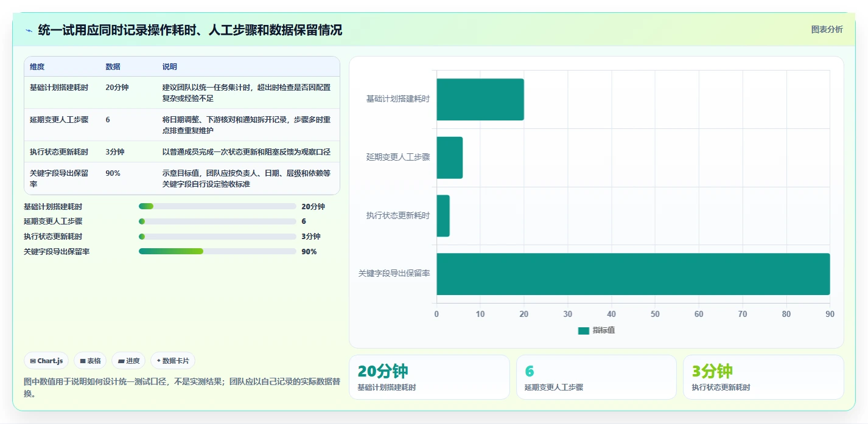The width and height of the screenshot is (868, 424).
Task: Click the page title 统一试用应同时记录操作耗时
Action: (x=190, y=30)
